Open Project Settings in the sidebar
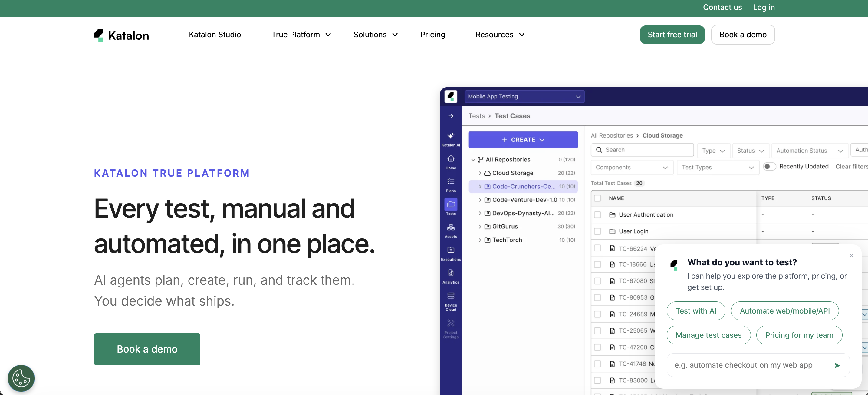The width and height of the screenshot is (868, 395). 451,329
